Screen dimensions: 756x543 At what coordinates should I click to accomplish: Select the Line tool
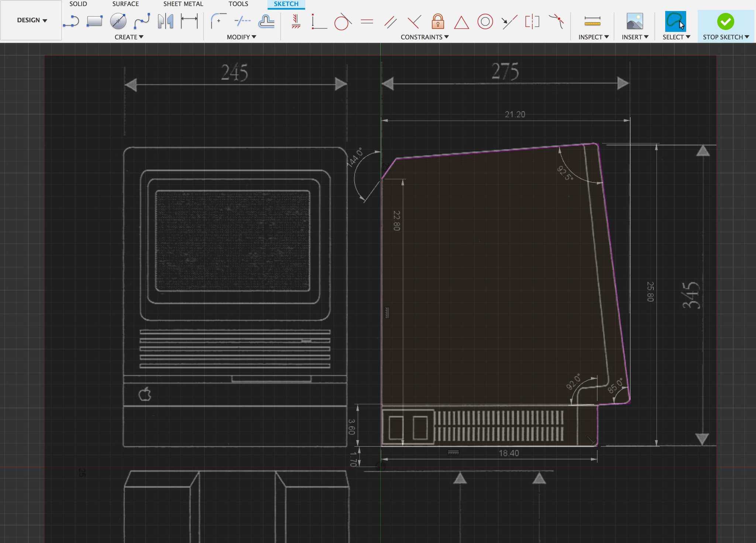click(71, 21)
